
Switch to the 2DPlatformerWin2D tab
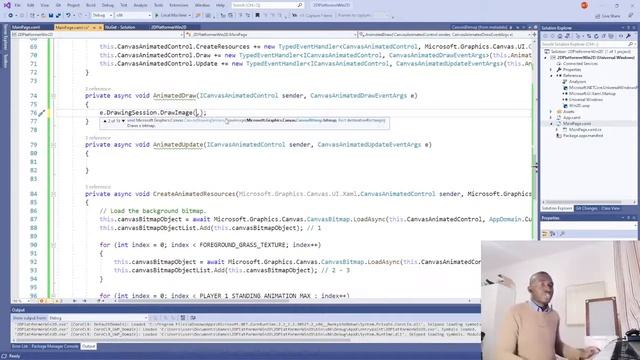pos(169,27)
